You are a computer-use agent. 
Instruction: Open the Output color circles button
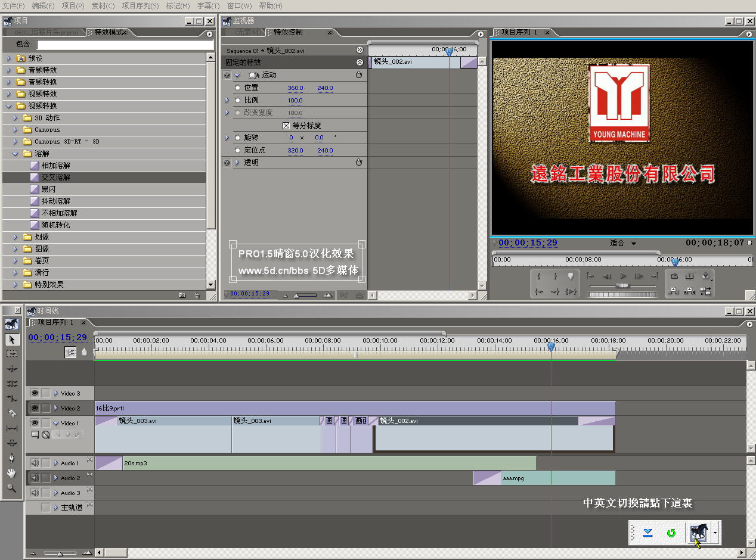click(706, 276)
